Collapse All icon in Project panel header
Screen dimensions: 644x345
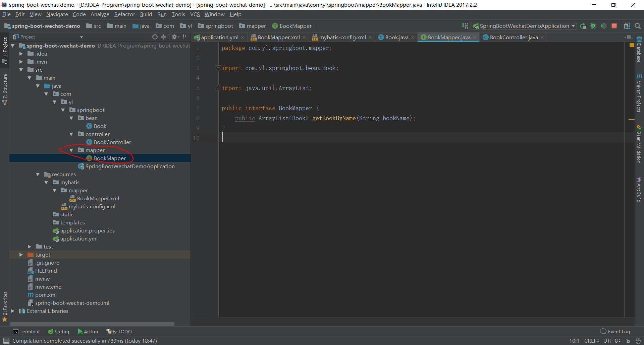163,37
